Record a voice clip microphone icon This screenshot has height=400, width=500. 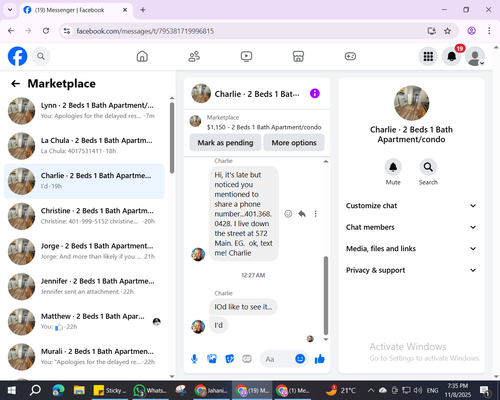[194, 359]
